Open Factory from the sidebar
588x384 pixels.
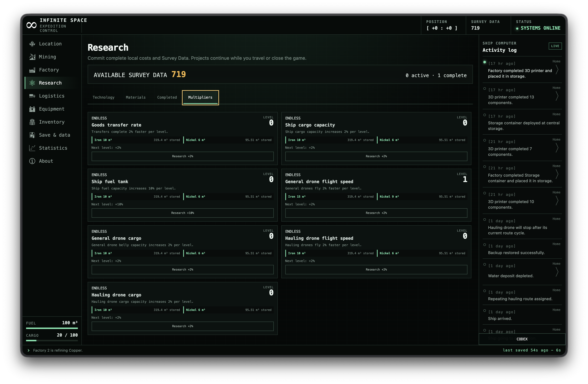[52, 70]
